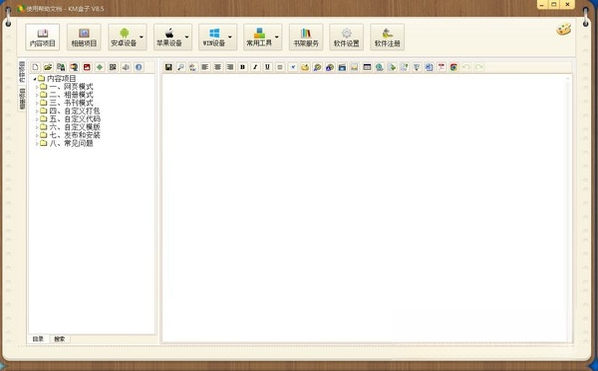The height and width of the screenshot is (371, 598).
Task: Collapse the 内容项目 root tree node
Action: pyautogui.click(x=35, y=79)
